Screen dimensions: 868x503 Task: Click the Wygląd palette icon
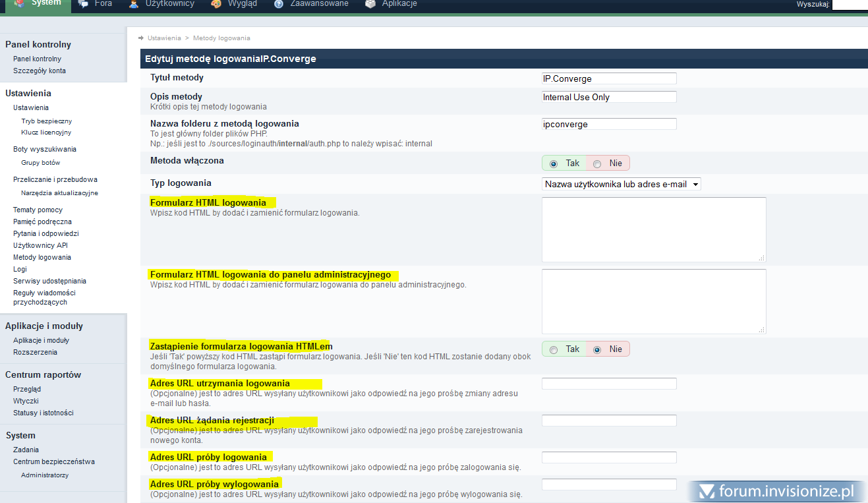(216, 4)
